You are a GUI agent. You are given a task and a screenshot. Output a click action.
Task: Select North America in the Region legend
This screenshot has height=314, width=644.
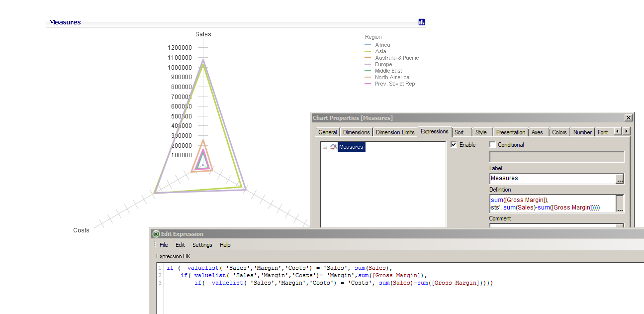392,77
